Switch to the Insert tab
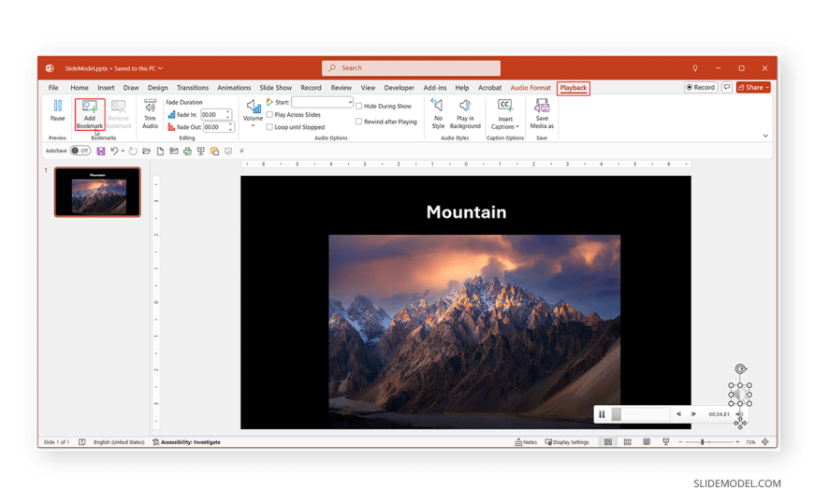The width and height of the screenshot is (814, 504). point(106,88)
